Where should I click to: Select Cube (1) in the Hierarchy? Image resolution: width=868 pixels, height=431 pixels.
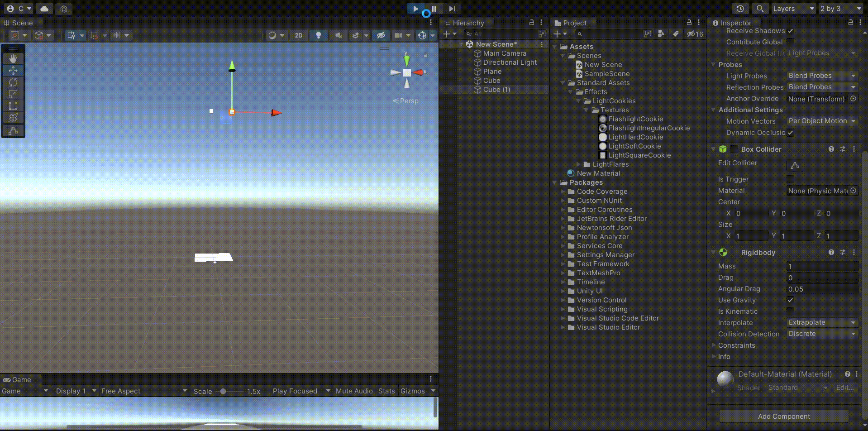tap(496, 90)
